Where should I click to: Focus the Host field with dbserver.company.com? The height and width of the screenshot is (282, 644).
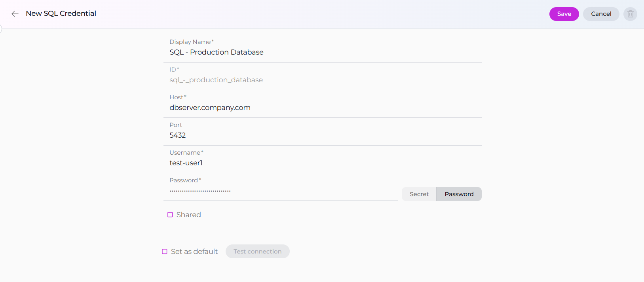coord(322,108)
